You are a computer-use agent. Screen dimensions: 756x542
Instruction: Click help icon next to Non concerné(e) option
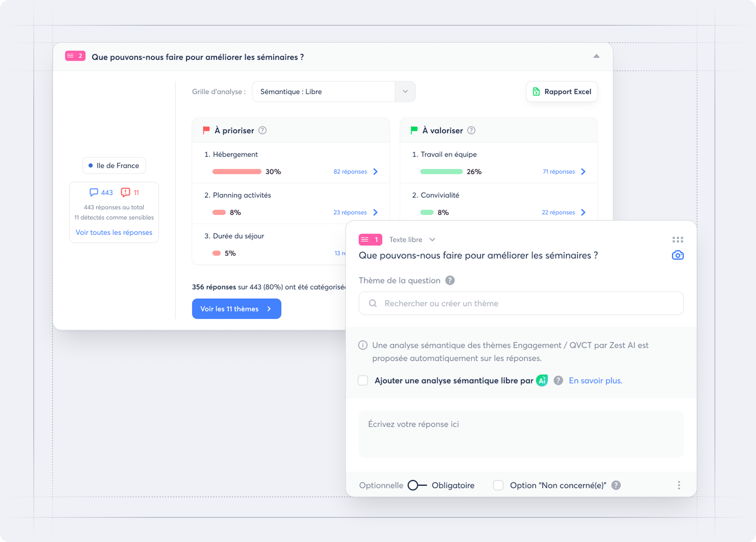616,485
